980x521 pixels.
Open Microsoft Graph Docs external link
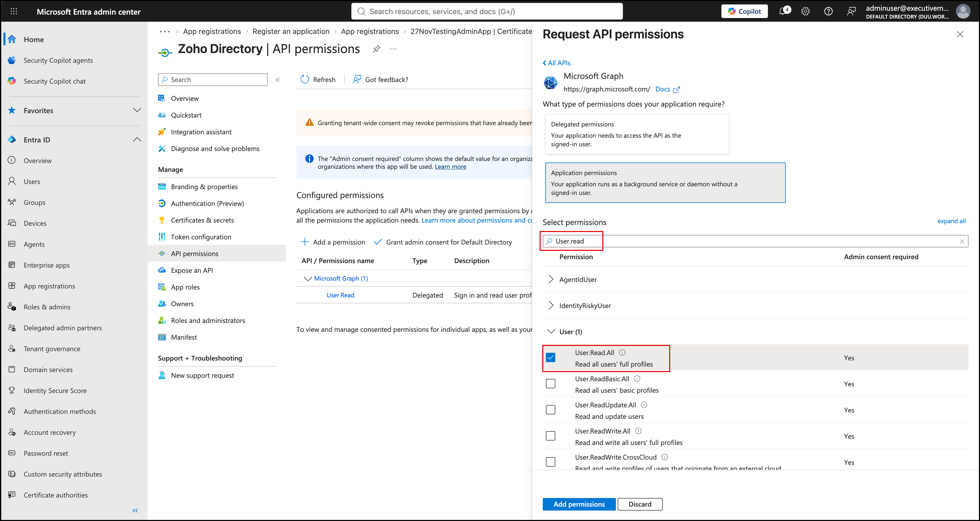pyautogui.click(x=667, y=89)
